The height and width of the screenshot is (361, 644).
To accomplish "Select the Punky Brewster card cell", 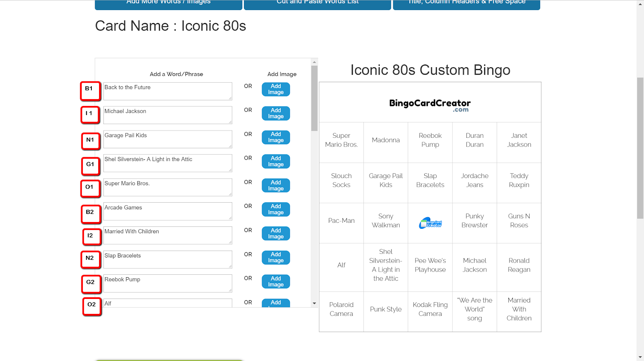I will click(x=475, y=223).
